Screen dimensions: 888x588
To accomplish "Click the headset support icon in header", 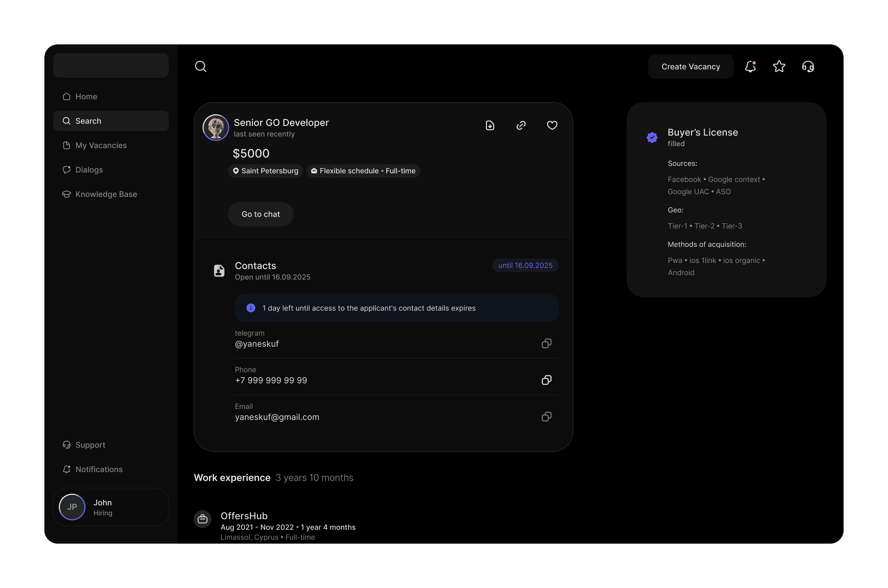I will pos(808,66).
